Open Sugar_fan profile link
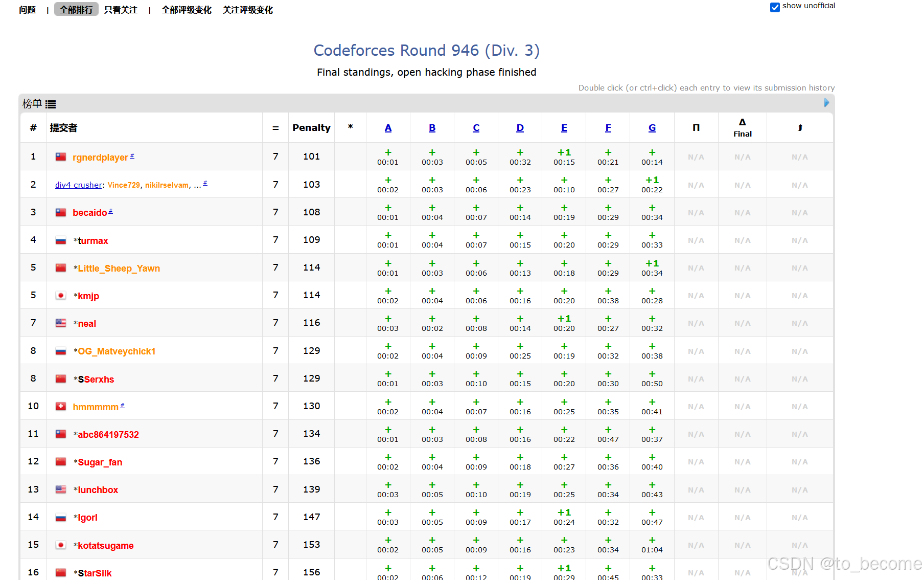 [100, 462]
